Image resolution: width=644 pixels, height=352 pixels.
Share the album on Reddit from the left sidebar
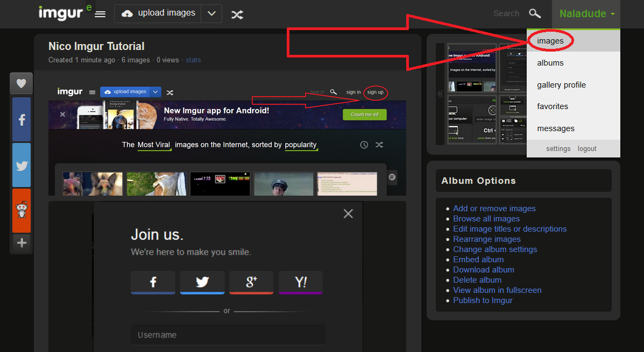(22, 211)
